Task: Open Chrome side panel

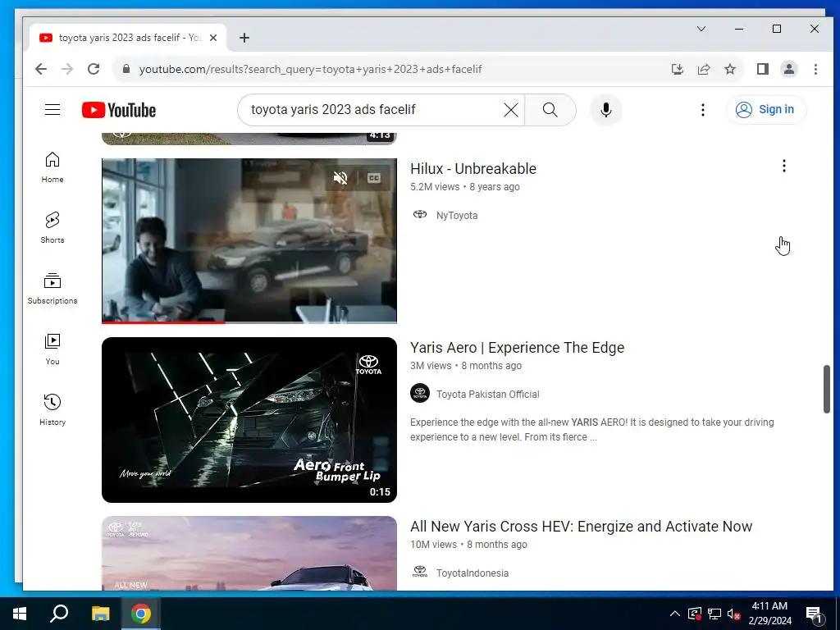Action: [x=763, y=69]
